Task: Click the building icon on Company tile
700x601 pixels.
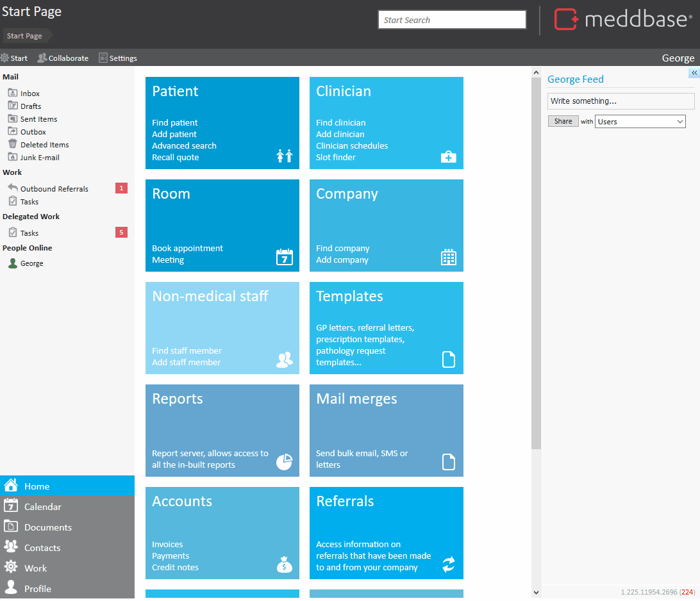Action: (x=448, y=257)
